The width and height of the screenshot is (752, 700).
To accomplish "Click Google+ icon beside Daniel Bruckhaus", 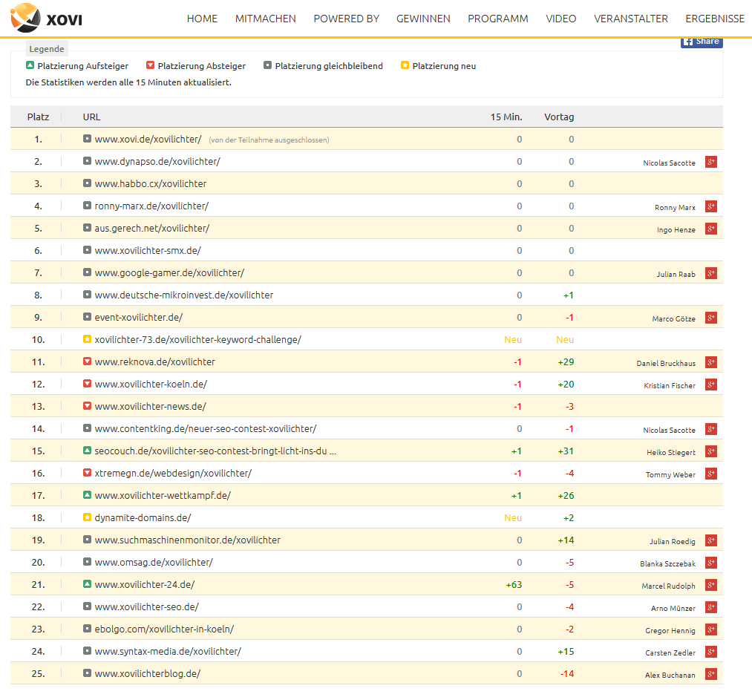I will (710, 362).
